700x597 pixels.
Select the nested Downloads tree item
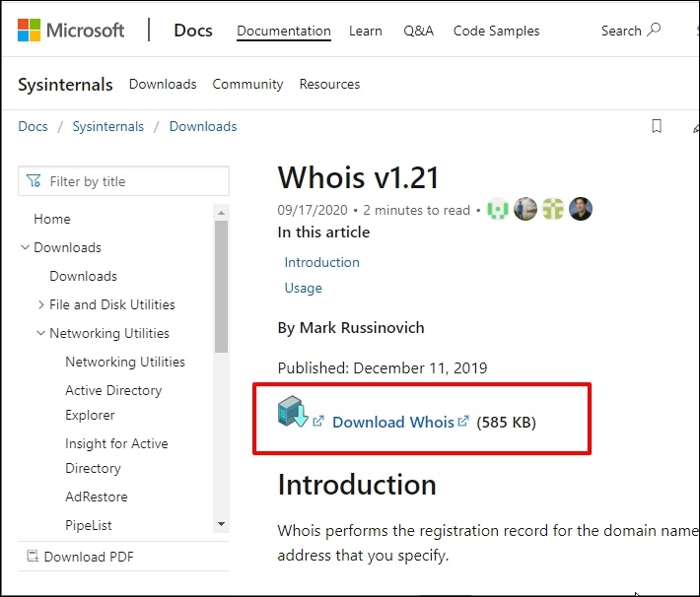coord(83,276)
